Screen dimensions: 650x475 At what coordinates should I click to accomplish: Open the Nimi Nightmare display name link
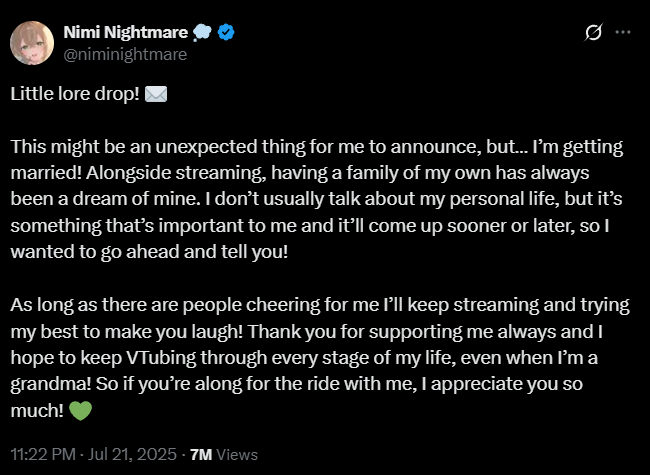(126, 32)
